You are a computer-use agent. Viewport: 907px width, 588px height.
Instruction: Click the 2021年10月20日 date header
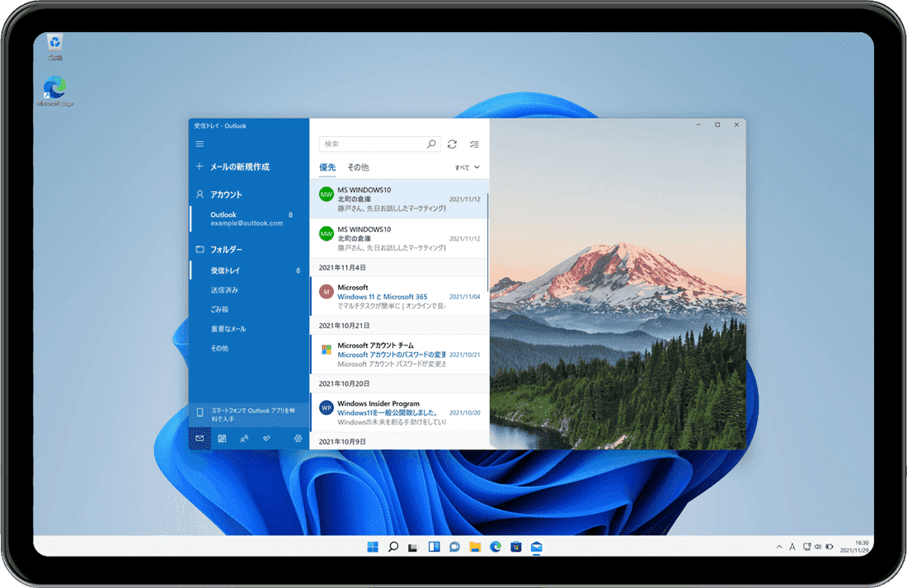click(x=344, y=383)
